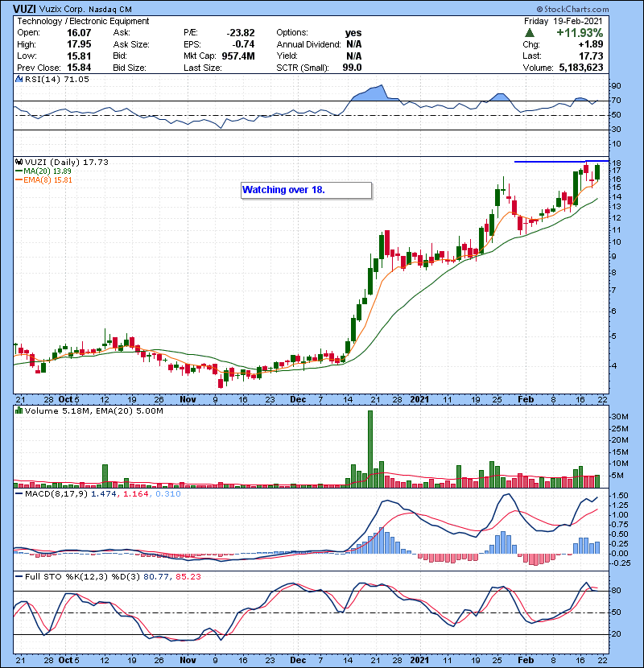Click the MA(20) green legend marker

[x=19, y=171]
